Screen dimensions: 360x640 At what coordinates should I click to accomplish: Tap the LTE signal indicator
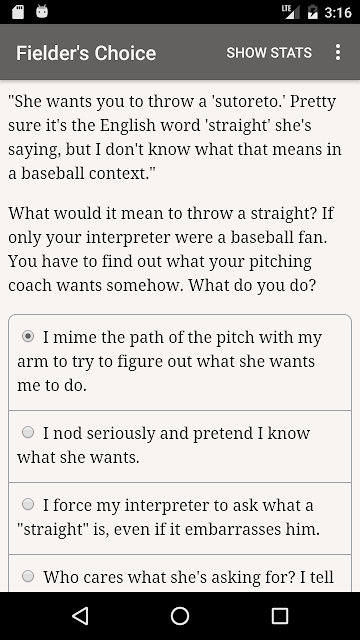[x=291, y=12]
